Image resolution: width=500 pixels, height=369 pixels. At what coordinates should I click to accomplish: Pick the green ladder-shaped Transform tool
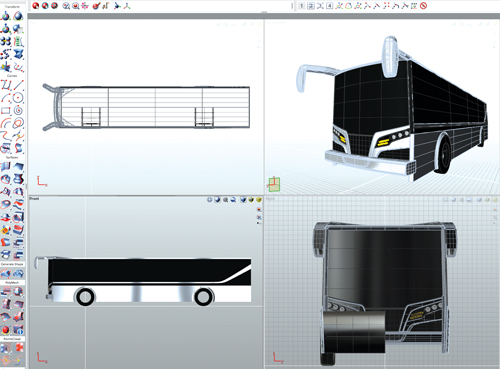(18, 41)
